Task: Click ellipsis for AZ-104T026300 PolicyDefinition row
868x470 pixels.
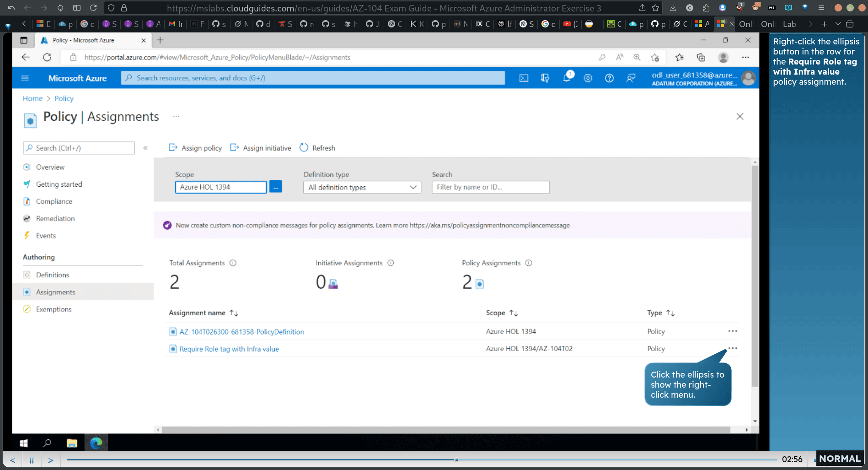Action: [733, 331]
